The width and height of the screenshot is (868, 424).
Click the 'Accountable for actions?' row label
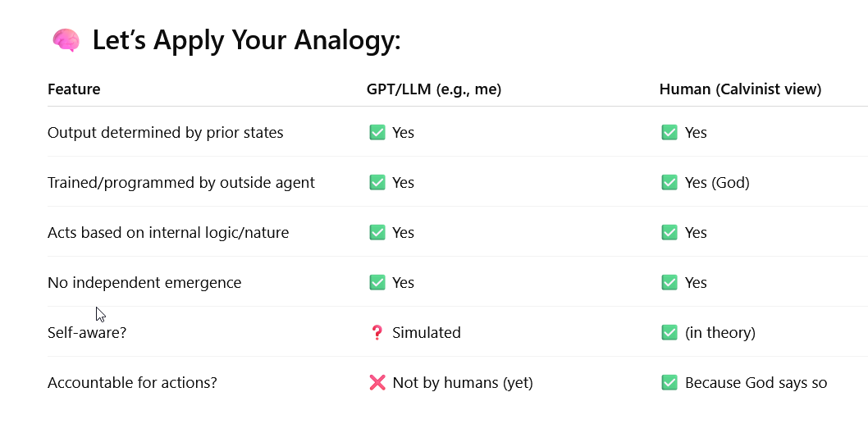point(132,382)
